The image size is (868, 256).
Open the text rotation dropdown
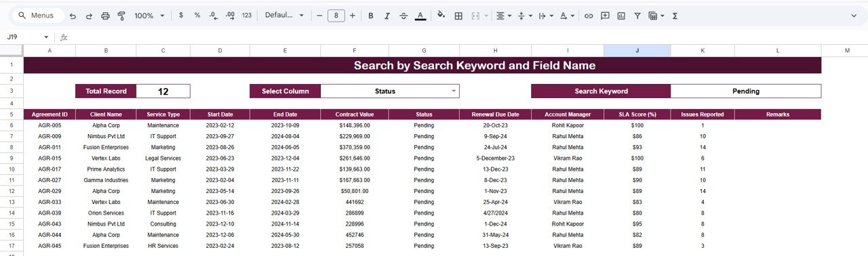[x=567, y=16]
